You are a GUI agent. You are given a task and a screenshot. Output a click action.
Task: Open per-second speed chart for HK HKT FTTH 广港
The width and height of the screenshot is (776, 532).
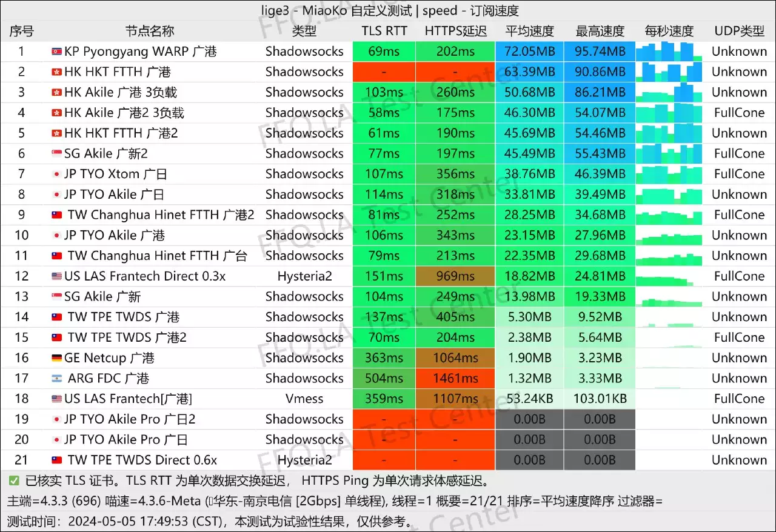coord(669,72)
